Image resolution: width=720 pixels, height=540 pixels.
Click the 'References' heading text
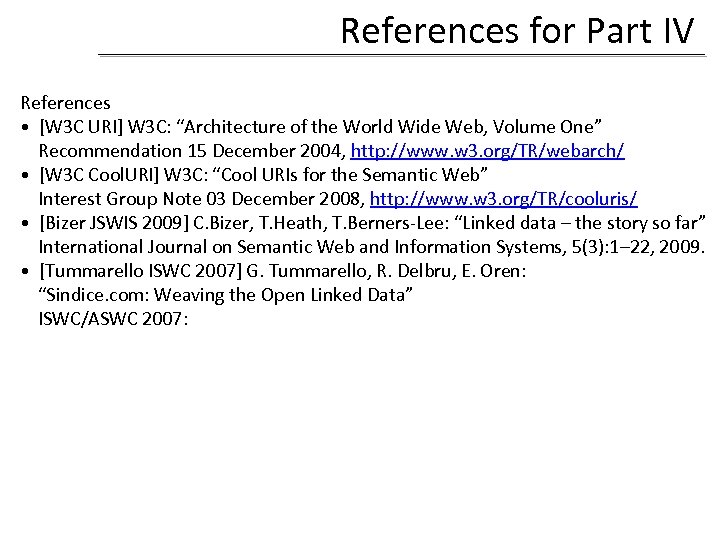pos(66,102)
